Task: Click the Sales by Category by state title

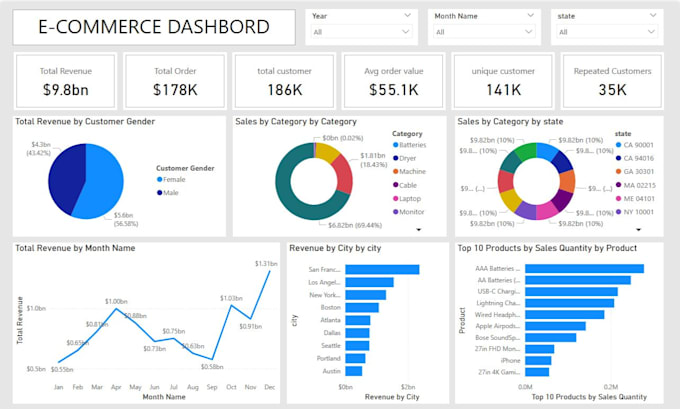Action: [510, 121]
